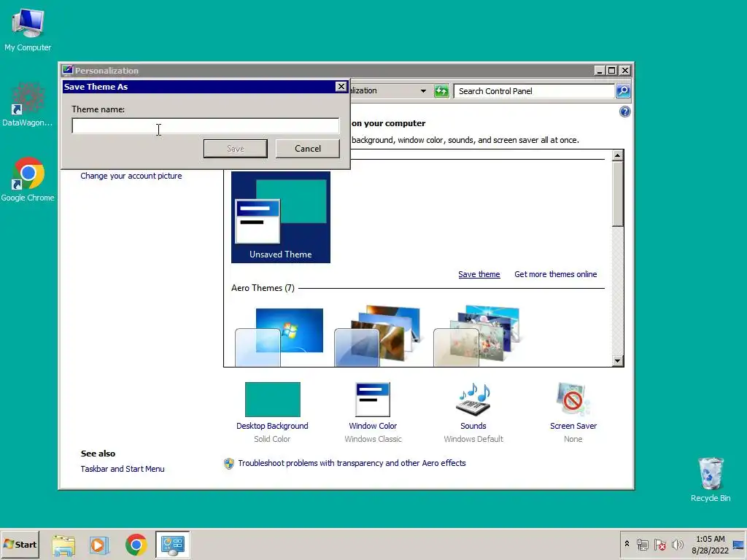Open Get more themes online link

coord(555,274)
